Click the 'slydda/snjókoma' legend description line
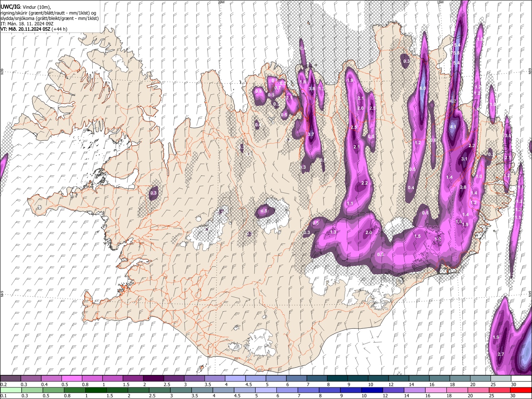The width and height of the screenshot is (532, 399). click(x=49, y=18)
